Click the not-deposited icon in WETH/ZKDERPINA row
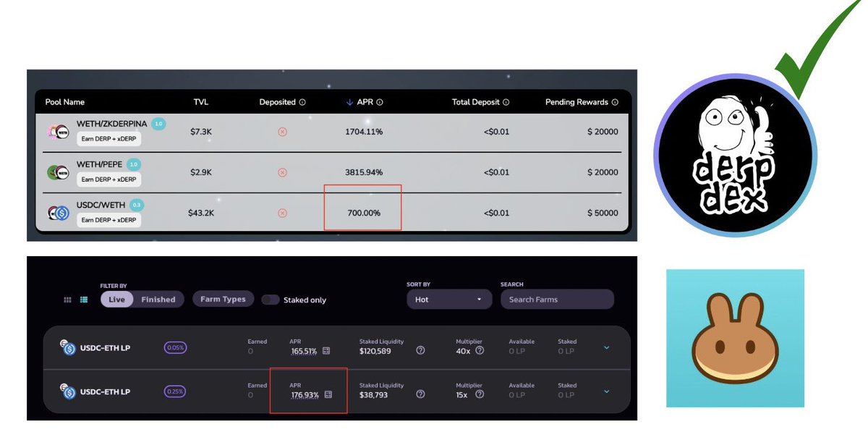 click(283, 132)
